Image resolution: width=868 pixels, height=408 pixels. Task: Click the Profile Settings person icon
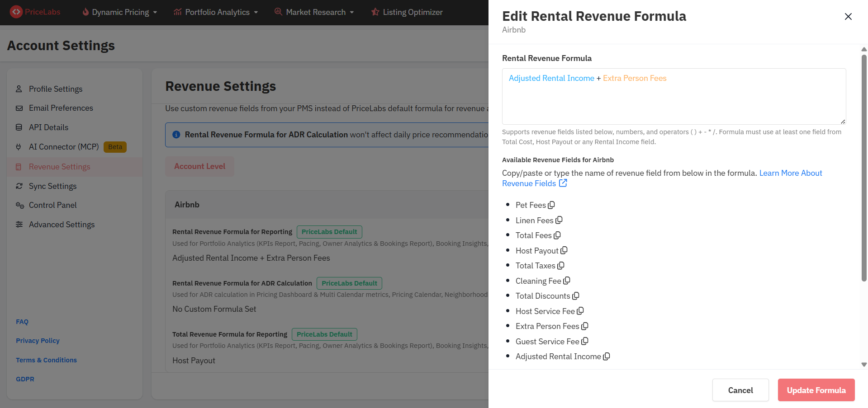click(19, 89)
